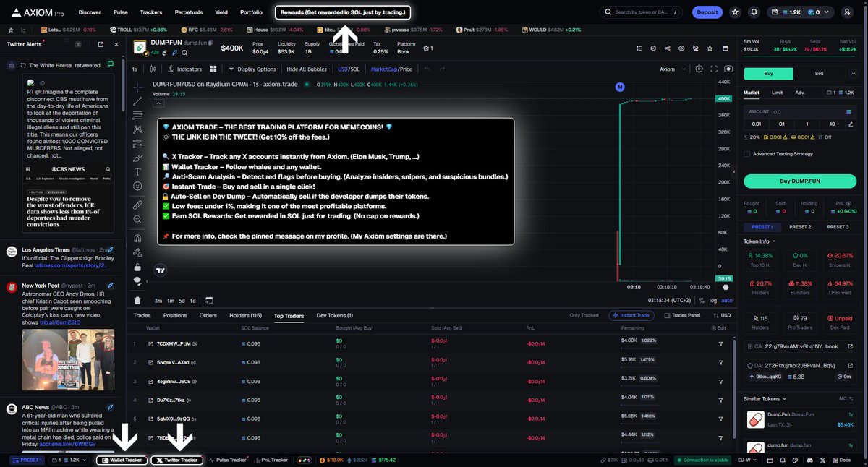Click the token search box
868x467 pixels.
[642, 12]
